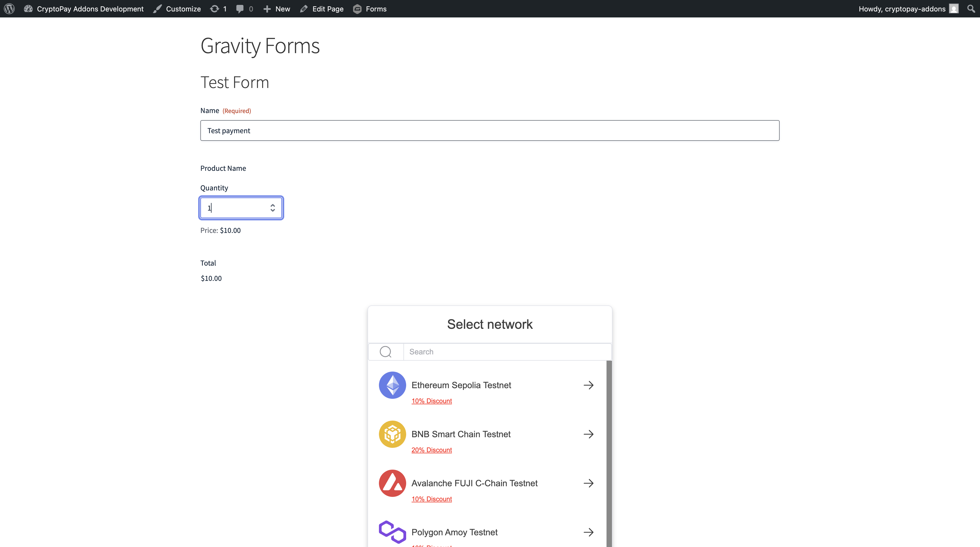Click the WordPress logo icon
This screenshot has width=980, height=547.
click(9, 9)
